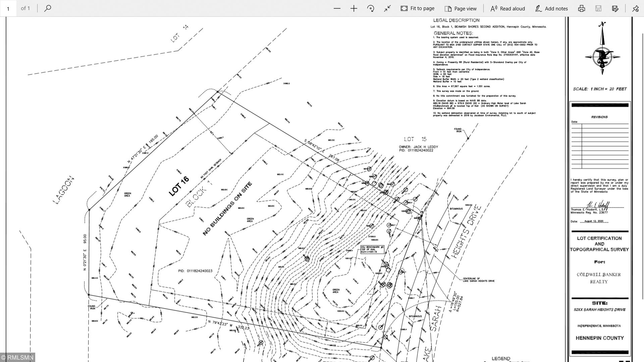Click Fit to page button

point(418,8)
